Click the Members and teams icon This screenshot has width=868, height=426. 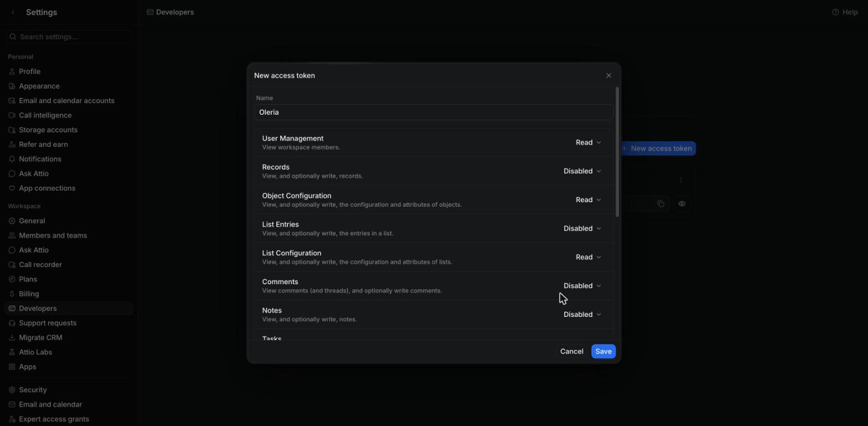(12, 235)
